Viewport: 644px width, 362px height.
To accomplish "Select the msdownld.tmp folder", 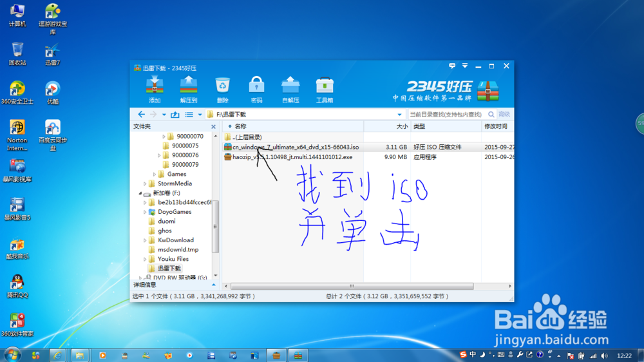I will [x=173, y=249].
